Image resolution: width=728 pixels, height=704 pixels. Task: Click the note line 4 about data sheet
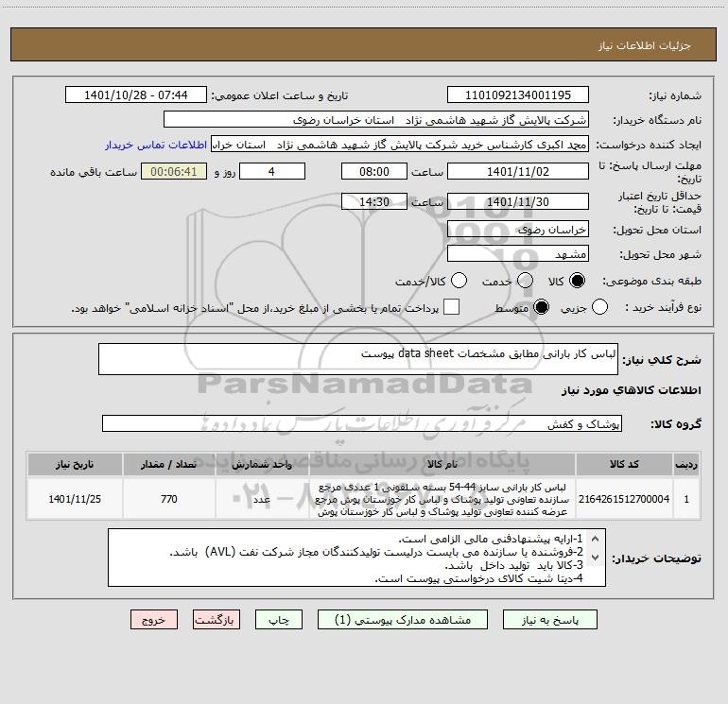(478, 578)
